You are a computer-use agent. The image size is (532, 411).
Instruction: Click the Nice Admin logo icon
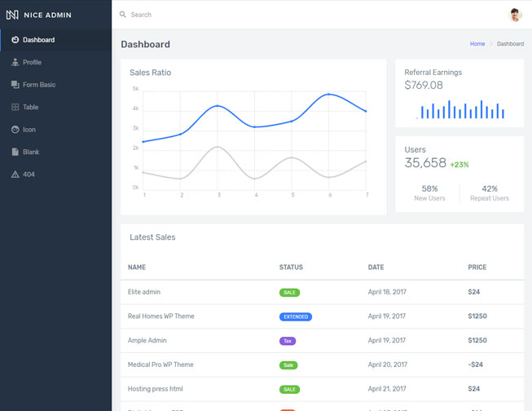(12, 15)
